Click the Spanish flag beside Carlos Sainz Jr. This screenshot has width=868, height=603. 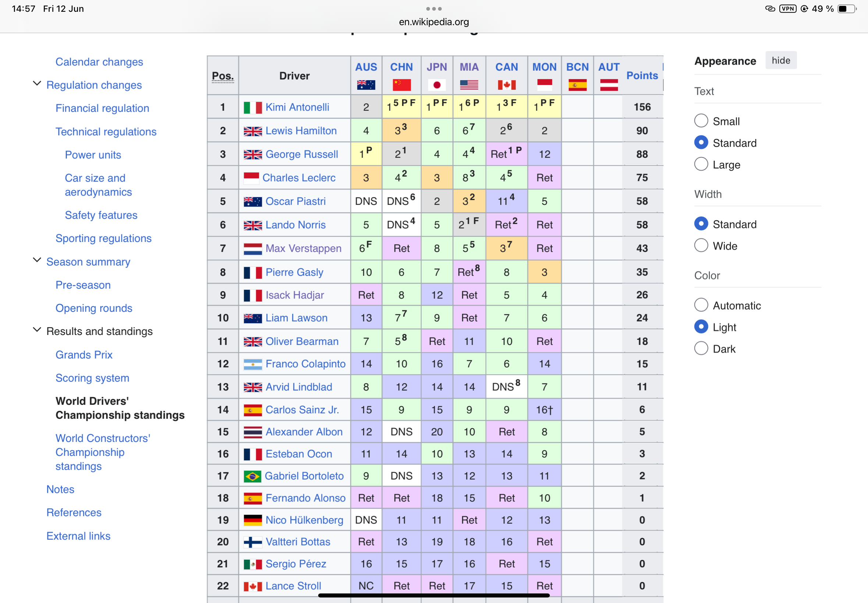[x=253, y=410]
